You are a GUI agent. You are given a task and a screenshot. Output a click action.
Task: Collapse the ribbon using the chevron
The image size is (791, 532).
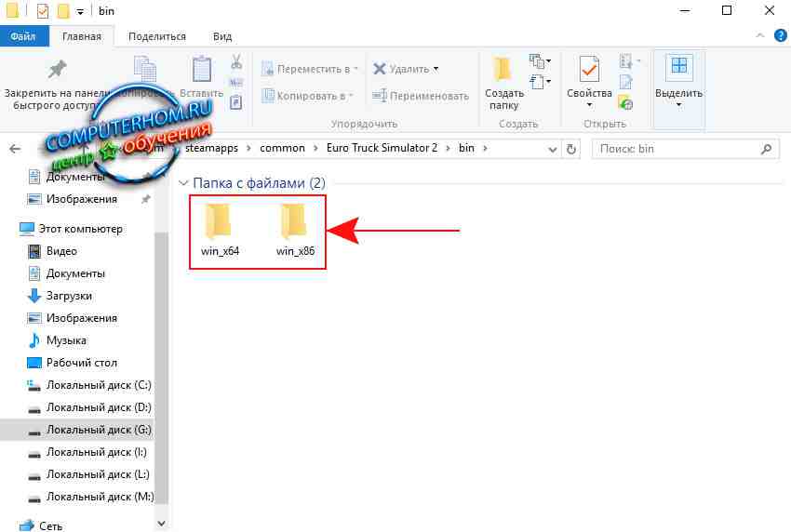pos(763,35)
